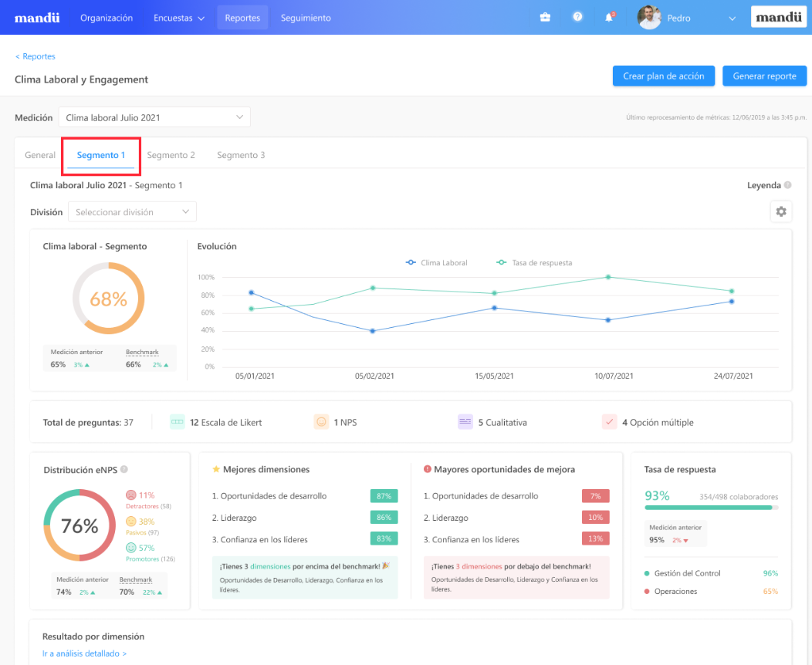
Task: Expand the Encuestas menu
Action: click(x=178, y=18)
